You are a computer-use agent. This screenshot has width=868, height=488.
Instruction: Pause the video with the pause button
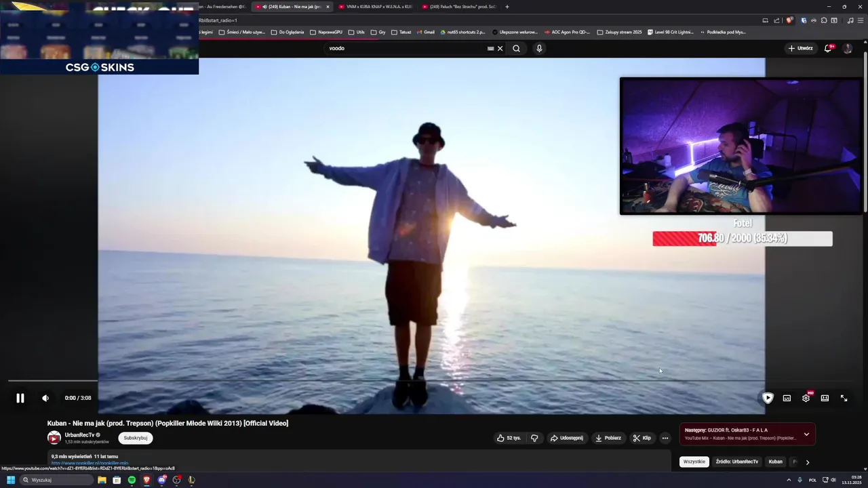tap(20, 399)
